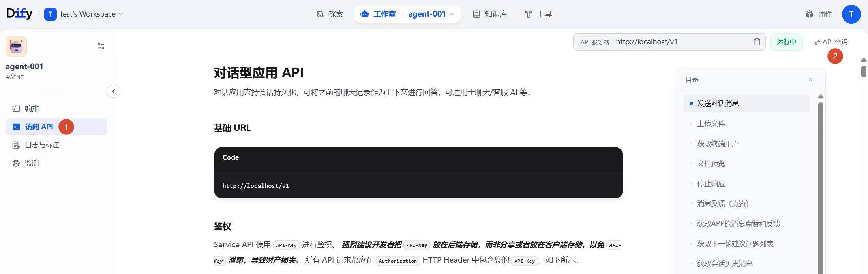Expand the agent-001 app switcher dropdown
This screenshot has width=868, height=274.
coord(431,14)
